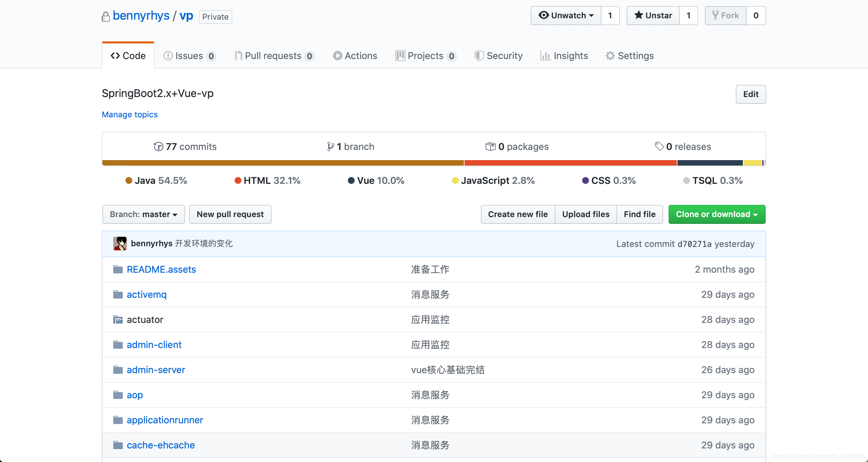Click the Settings gear icon
This screenshot has height=462, width=868.
pos(610,56)
